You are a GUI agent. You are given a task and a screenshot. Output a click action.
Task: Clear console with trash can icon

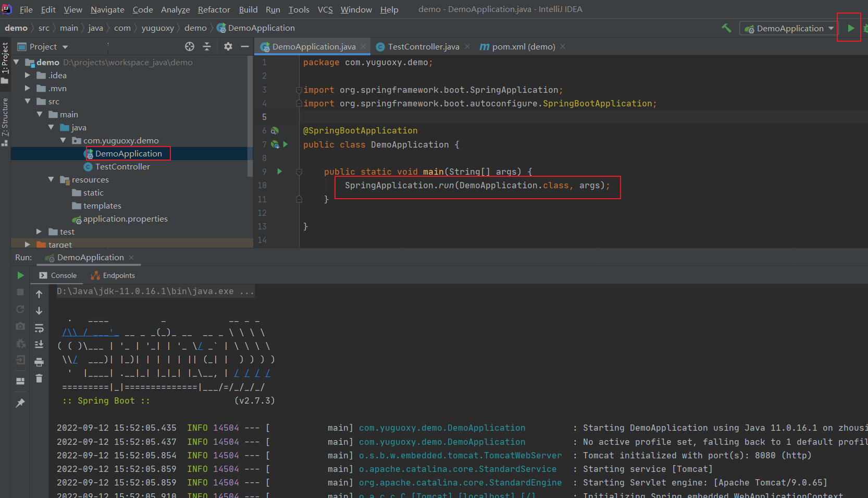pos(39,379)
